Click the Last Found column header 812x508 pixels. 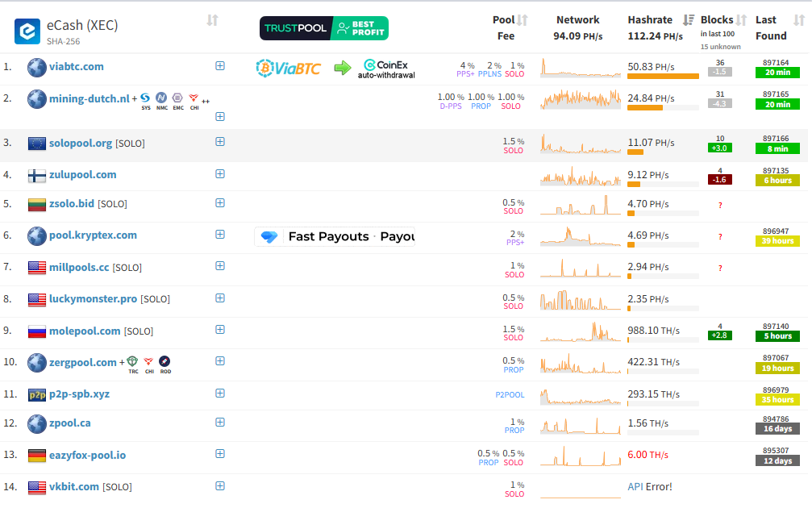pos(770,27)
